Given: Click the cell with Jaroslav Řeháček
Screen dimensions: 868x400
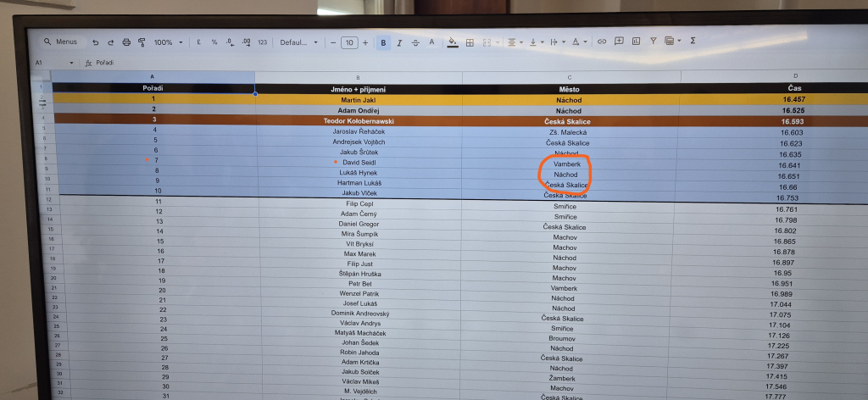Looking at the screenshot, I should [359, 131].
